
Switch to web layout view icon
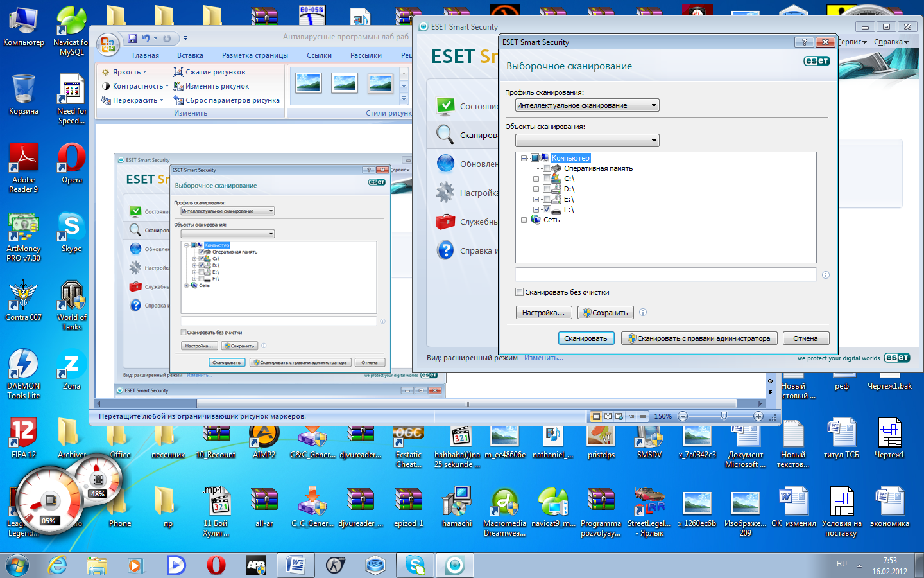point(619,416)
